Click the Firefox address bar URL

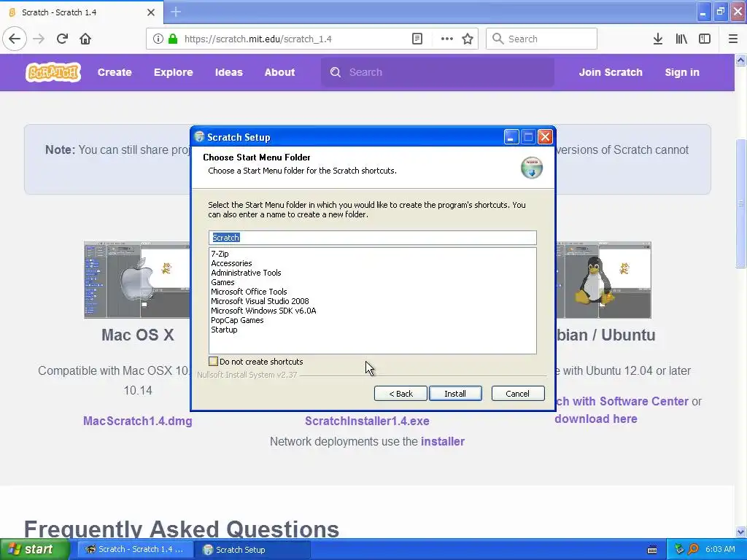pos(258,39)
